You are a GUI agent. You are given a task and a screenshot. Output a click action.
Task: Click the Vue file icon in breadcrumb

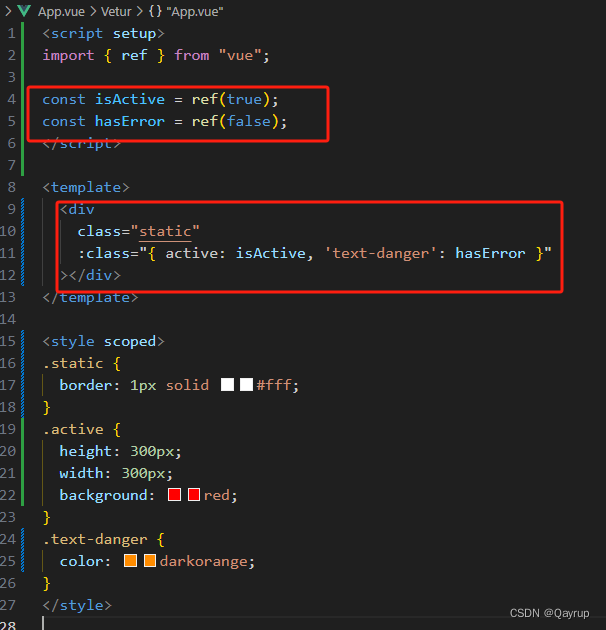click(24, 11)
